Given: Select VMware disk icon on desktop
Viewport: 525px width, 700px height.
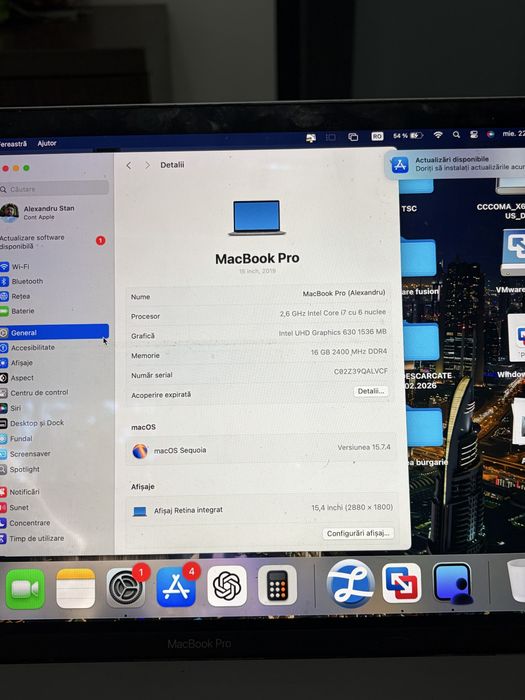Looking at the screenshot, I should 513,253.
